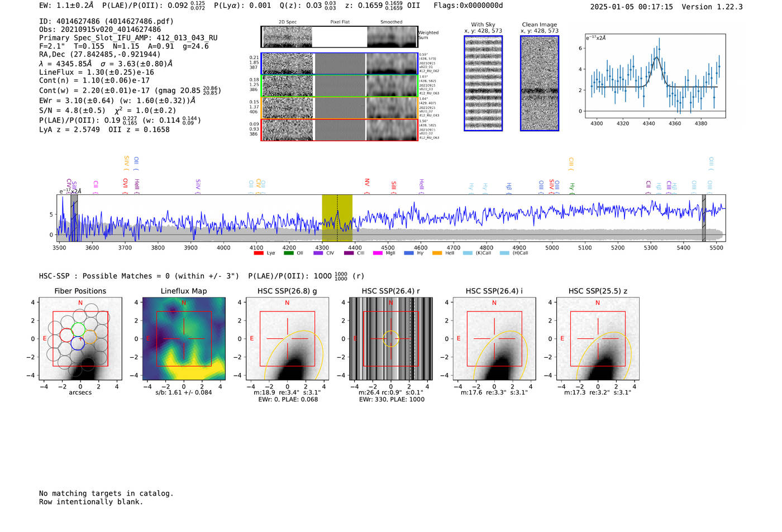The width and height of the screenshot is (782, 532).
Task: Click the EWr = 3.10(±0.64) line
Action: (117, 100)
